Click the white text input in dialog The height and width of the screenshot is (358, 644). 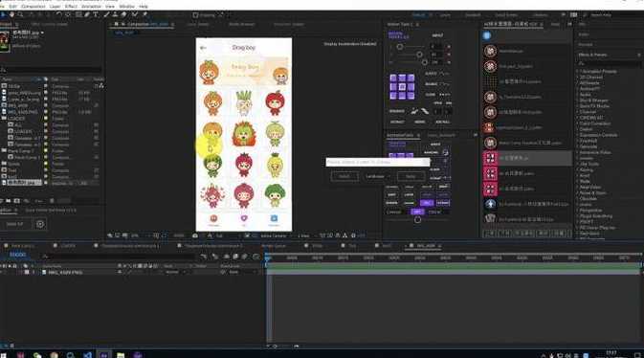pyautogui.click(x=378, y=163)
